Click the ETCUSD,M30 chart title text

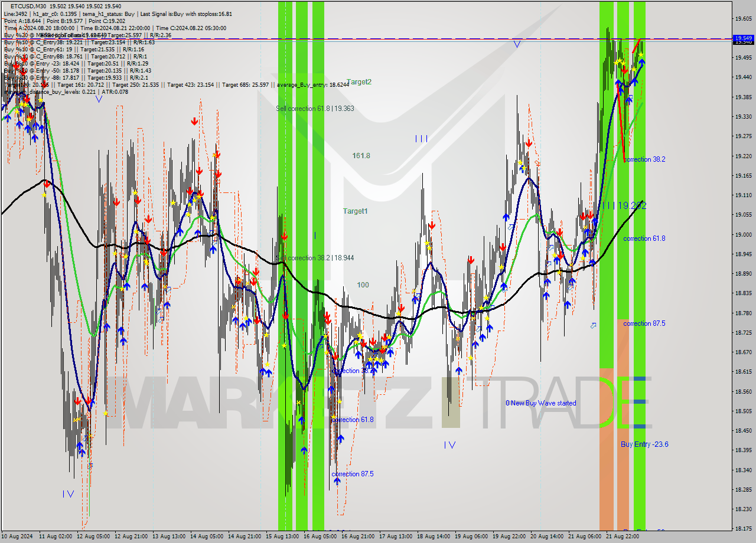[x=30, y=6]
